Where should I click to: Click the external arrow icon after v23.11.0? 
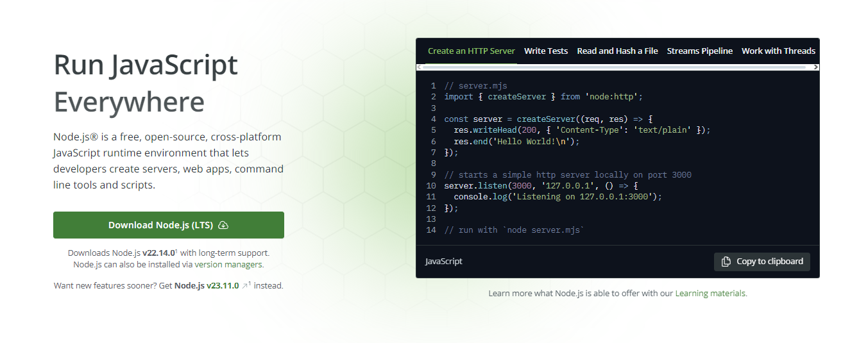point(245,285)
